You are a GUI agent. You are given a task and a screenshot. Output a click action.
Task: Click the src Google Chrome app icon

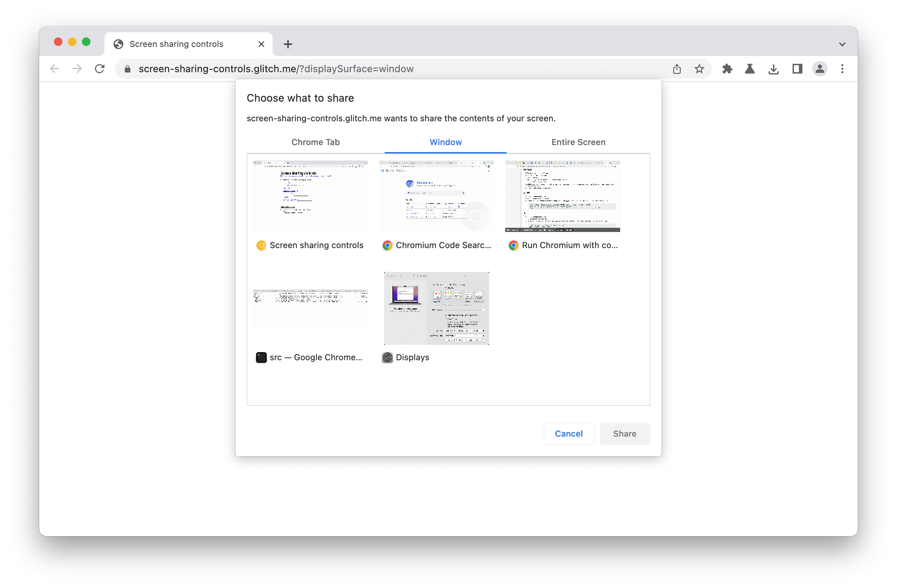[x=261, y=357]
